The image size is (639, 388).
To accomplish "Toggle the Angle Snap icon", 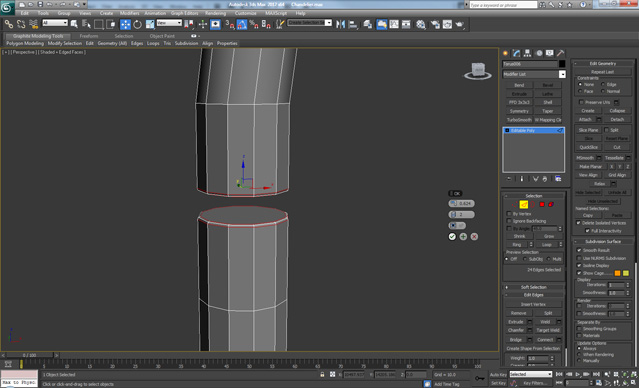I will 242,24.
